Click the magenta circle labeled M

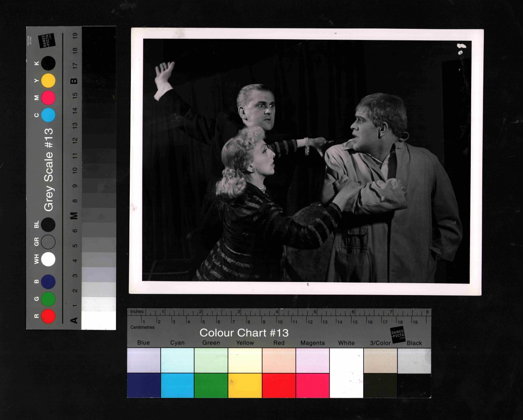[x=48, y=98]
